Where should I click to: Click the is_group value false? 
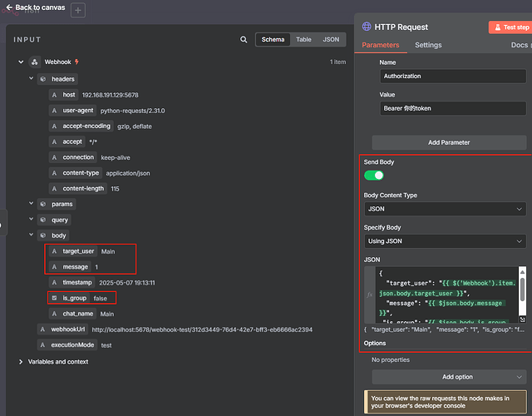pos(100,299)
